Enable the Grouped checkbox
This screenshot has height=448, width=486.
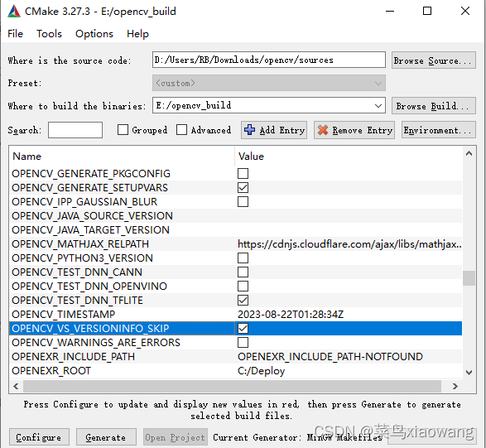click(123, 130)
